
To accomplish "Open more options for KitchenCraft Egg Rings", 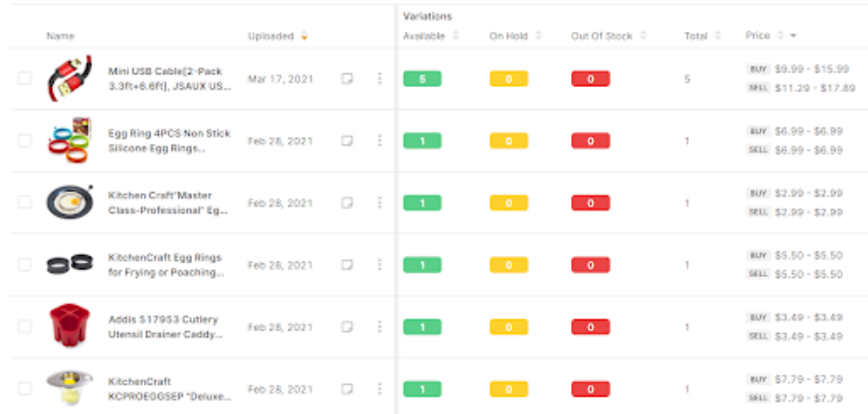I will (379, 265).
